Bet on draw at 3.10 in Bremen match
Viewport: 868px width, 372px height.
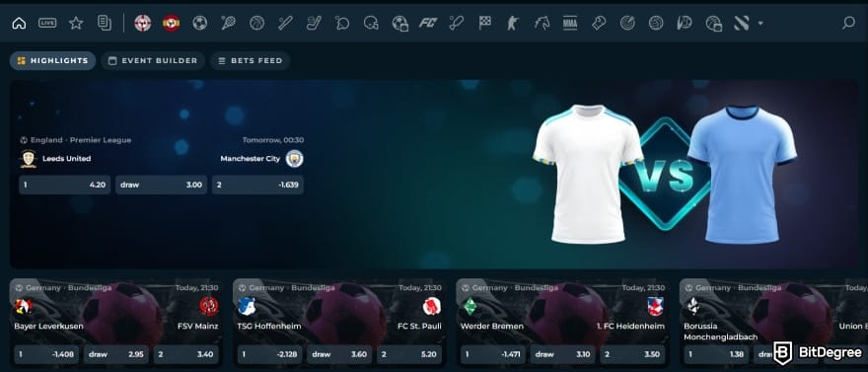point(562,354)
